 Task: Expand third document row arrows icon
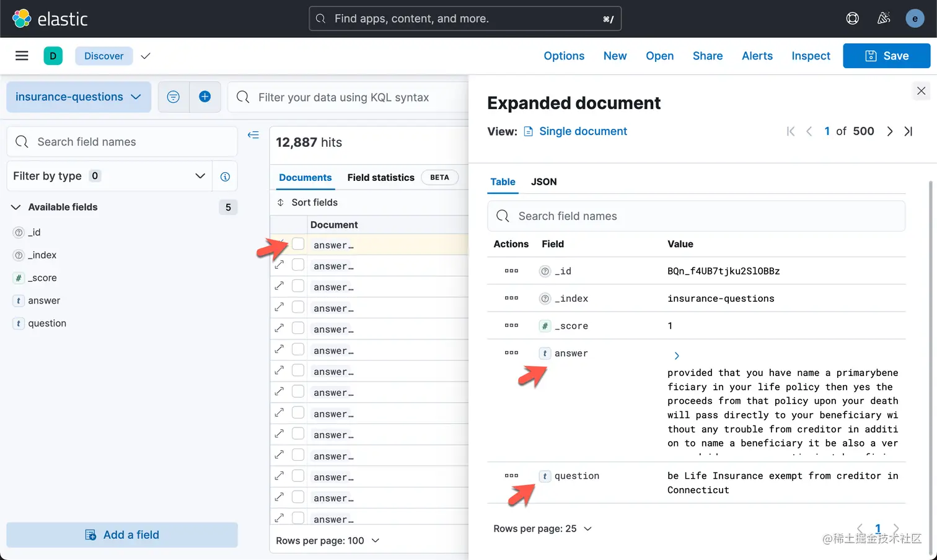(279, 286)
